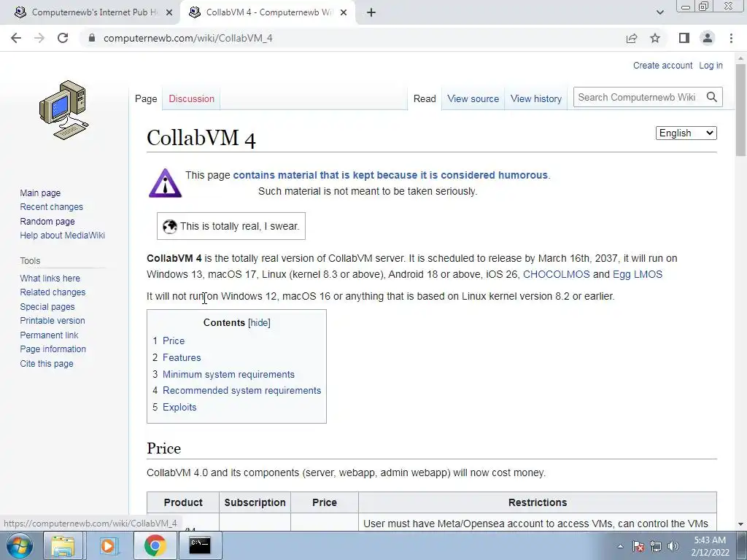Click the Computernewb wiki computer logo
Image resolution: width=747 pixels, height=560 pixels.
[64, 110]
